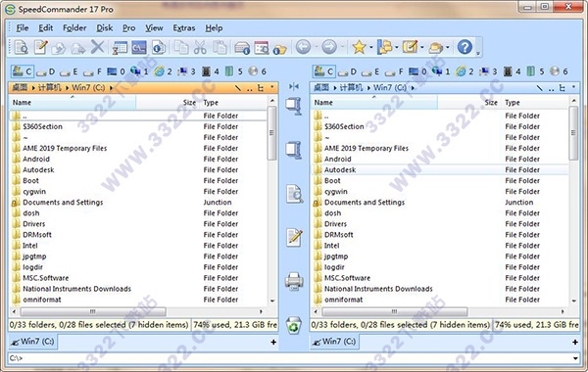Sort left pane by Name column
This screenshot has height=372, width=588.
coord(72,102)
